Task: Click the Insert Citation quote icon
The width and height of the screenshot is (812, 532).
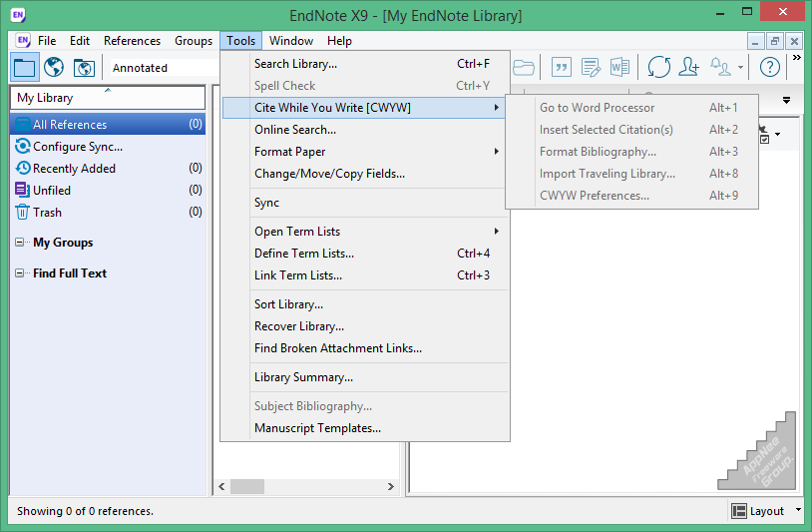Action: (562, 67)
